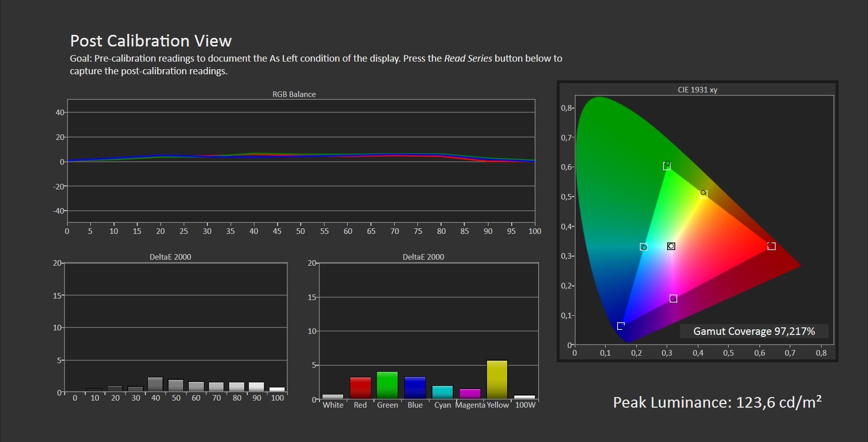Screen dimensions: 868x442
Task: Click the red primary target marker in CIE chart
Action: coord(771,246)
